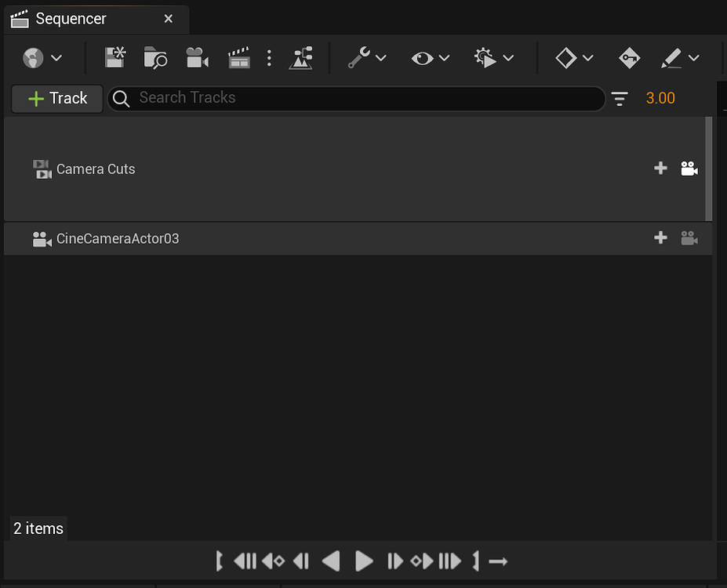Screen dimensions: 727x588
Task: Expand the pencil Edit Options dropdown
Action: (x=693, y=58)
